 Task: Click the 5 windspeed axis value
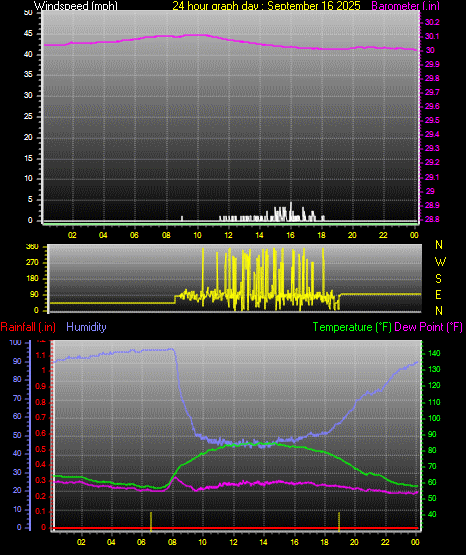pos(30,199)
